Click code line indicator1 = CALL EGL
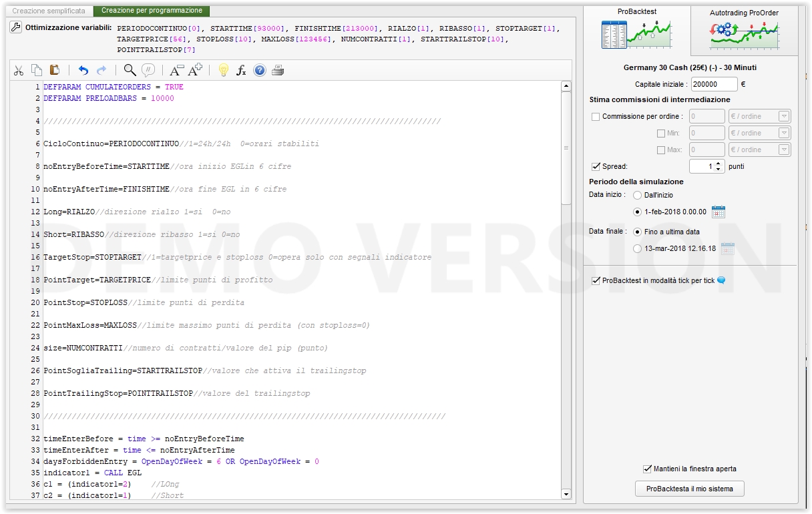 pyautogui.click(x=93, y=473)
